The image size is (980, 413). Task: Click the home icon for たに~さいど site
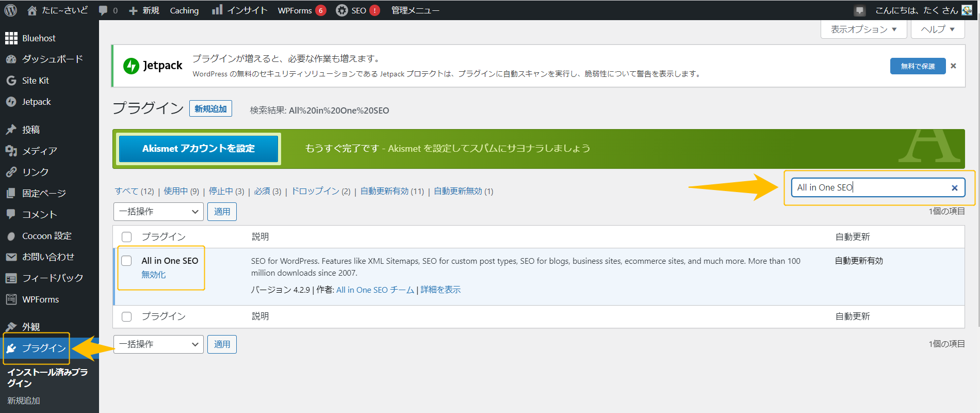point(32,10)
